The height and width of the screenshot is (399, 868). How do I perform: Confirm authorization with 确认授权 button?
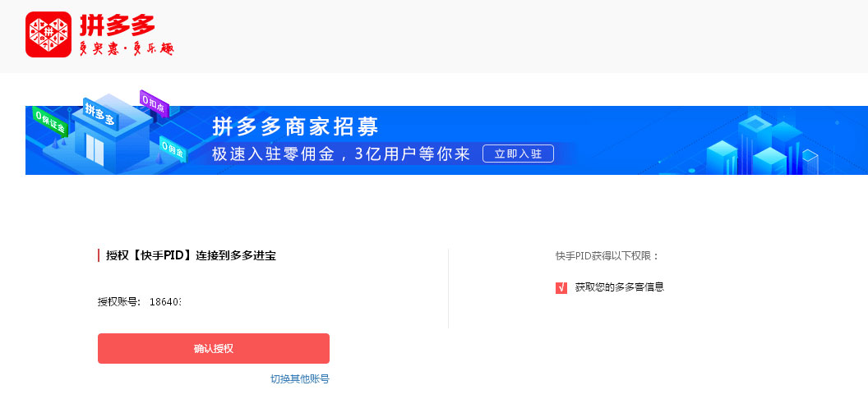click(x=214, y=349)
